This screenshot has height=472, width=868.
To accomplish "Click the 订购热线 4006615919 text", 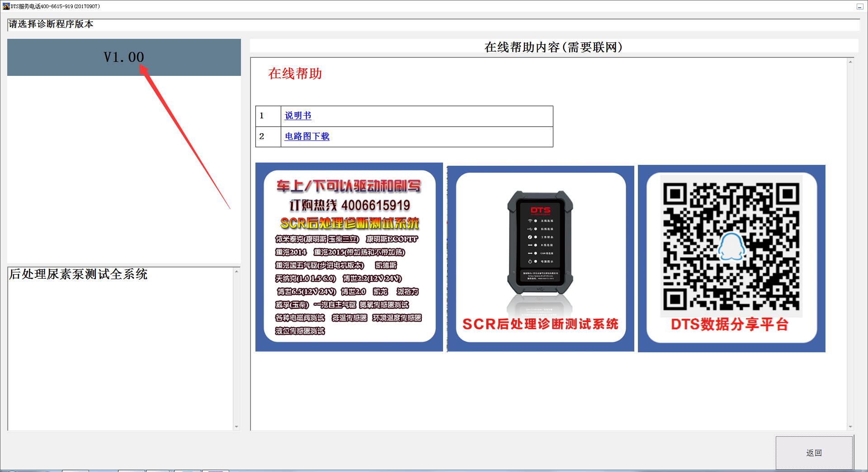I will pos(349,206).
